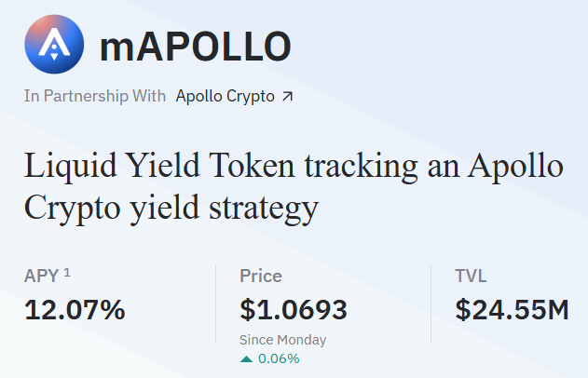Click the 0.06% price change value
588x378 pixels.
(279, 358)
